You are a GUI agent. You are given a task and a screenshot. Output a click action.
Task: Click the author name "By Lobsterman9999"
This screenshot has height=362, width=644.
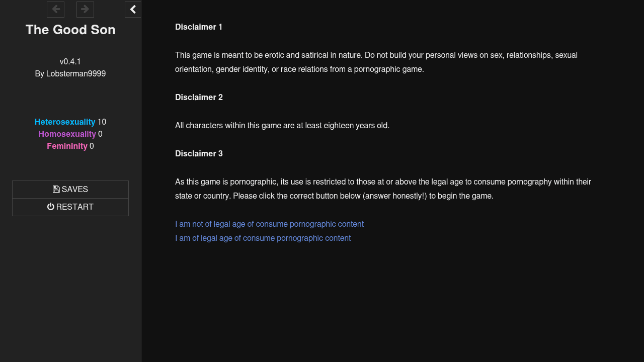pos(70,74)
